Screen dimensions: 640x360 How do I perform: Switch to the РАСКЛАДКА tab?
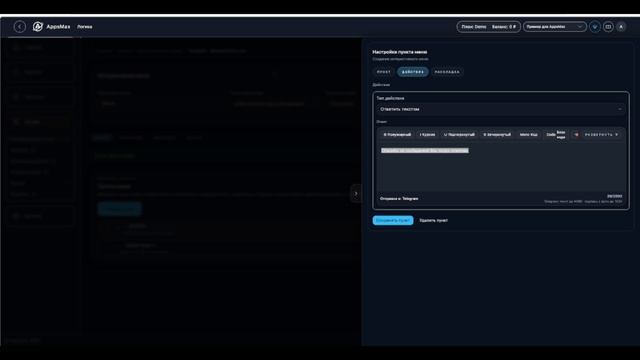pos(447,72)
